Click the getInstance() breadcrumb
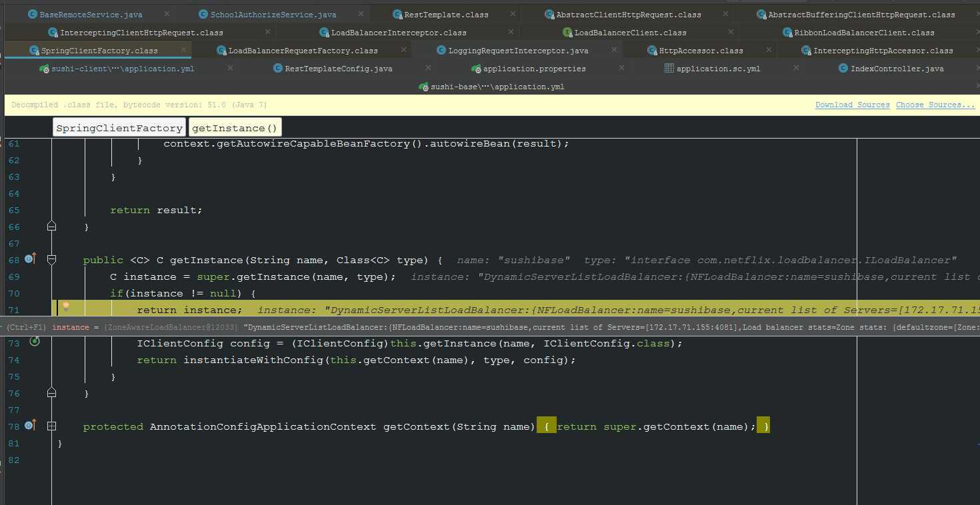This screenshot has width=980, height=505. pyautogui.click(x=235, y=128)
